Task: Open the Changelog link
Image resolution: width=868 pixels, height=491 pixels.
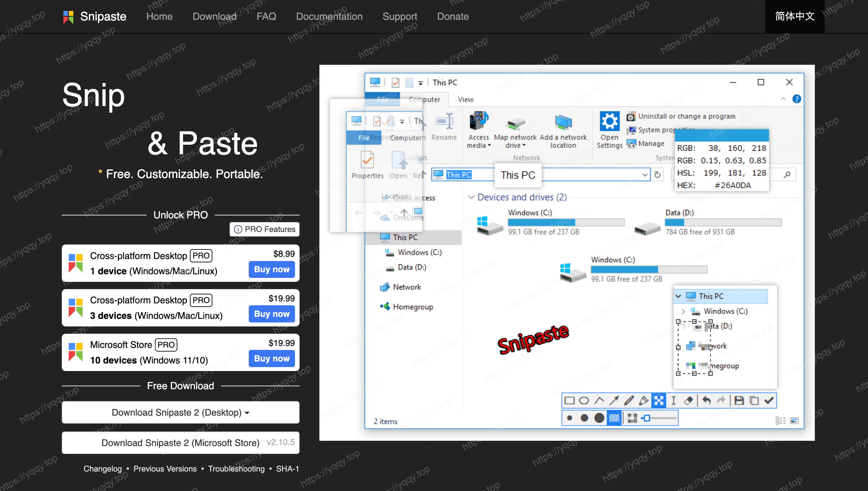Action: [x=102, y=469]
